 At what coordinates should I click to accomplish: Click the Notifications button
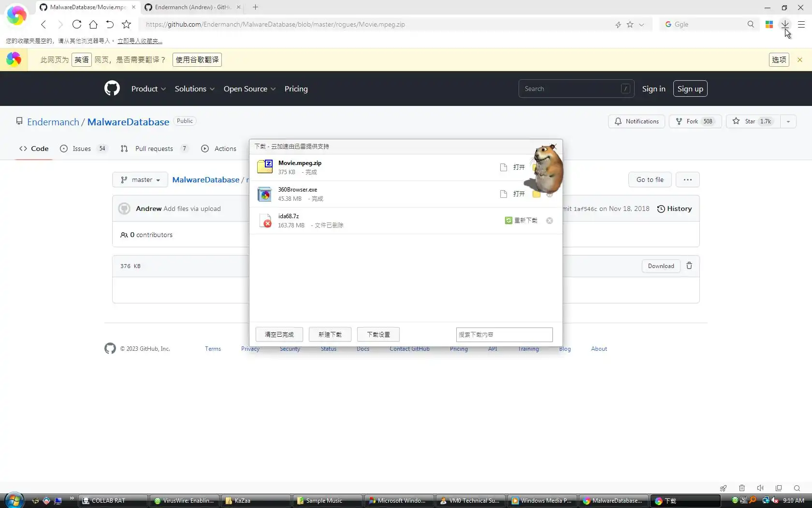pyautogui.click(x=636, y=121)
